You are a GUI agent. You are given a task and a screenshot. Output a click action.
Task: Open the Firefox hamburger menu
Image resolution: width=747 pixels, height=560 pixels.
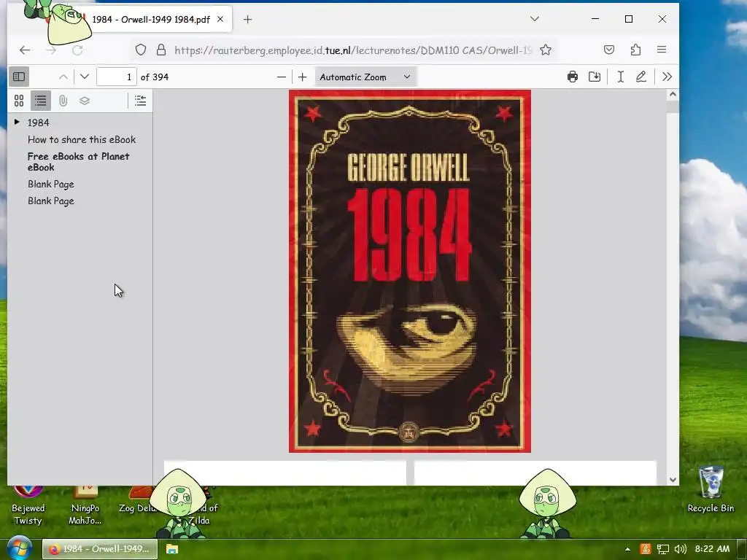point(661,50)
